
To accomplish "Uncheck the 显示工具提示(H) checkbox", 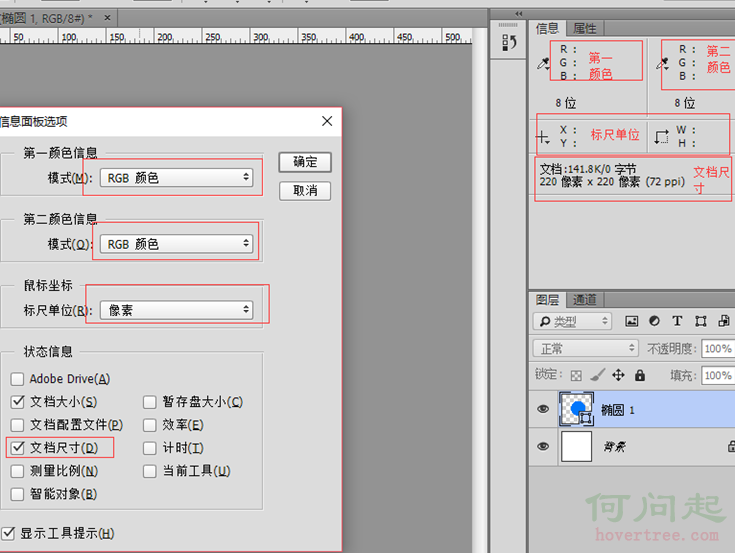I will [8, 533].
